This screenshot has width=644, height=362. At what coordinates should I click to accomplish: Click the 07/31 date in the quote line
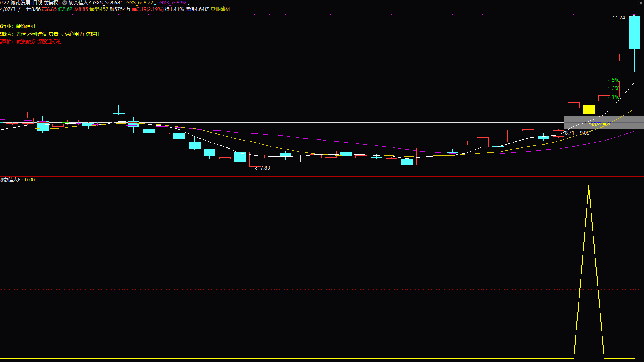coord(12,9)
